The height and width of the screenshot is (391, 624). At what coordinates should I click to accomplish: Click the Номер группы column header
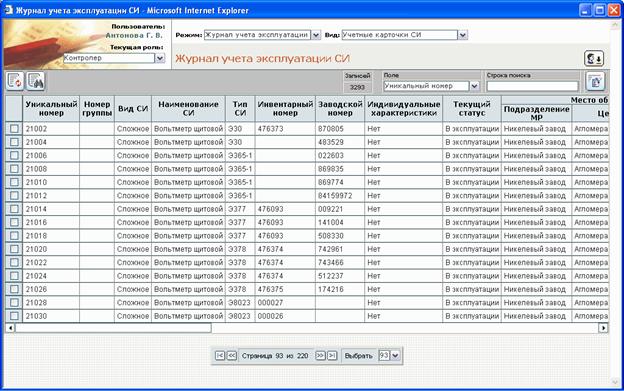[97, 109]
